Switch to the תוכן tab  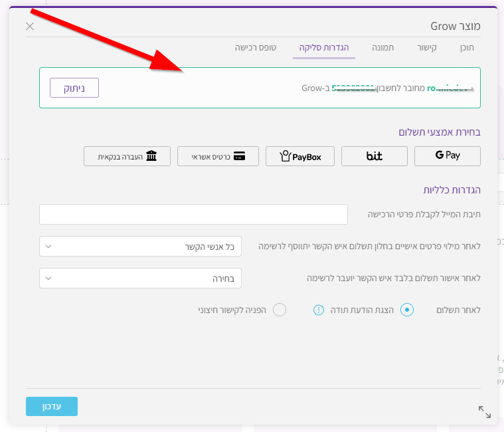click(467, 48)
